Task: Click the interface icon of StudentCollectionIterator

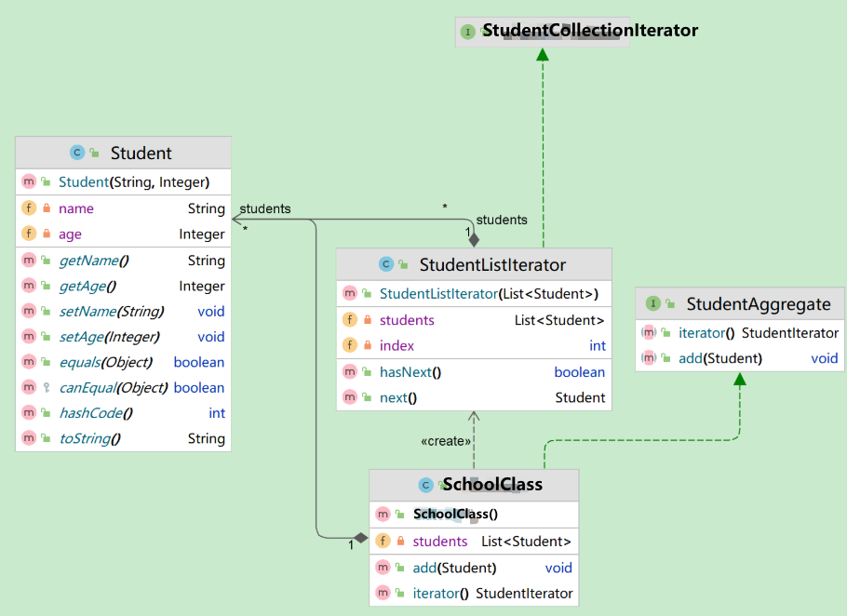Action: 467,31
